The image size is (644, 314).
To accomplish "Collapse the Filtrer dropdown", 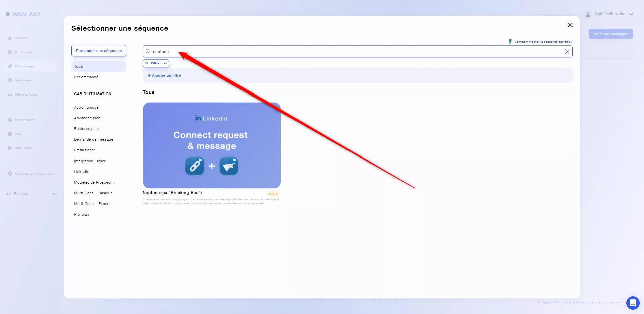I will tap(165, 63).
